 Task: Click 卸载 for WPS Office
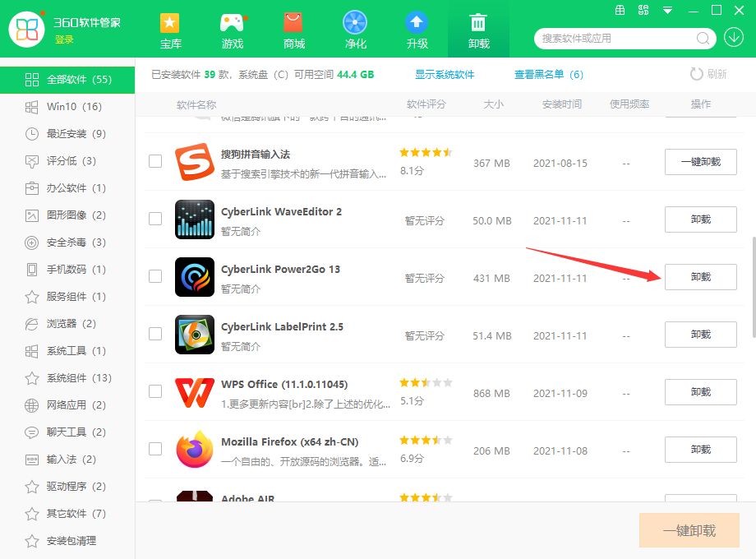[x=701, y=392]
